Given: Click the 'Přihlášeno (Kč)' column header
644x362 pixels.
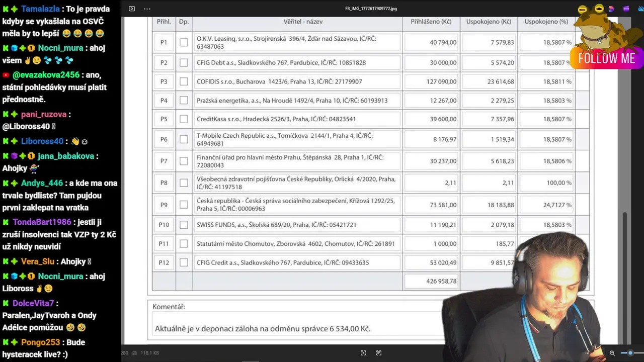Looking at the screenshot, I should tap(431, 22).
